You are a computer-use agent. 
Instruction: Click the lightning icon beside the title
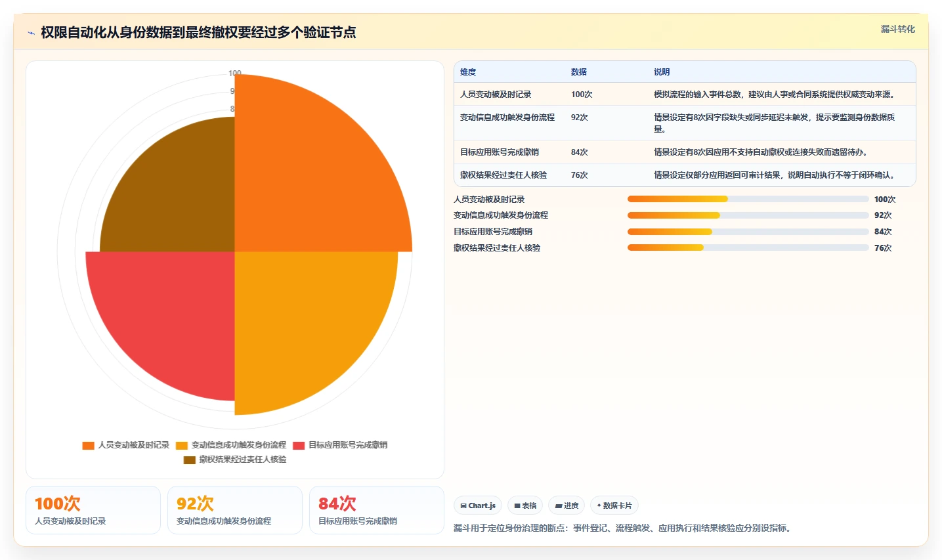[x=31, y=33]
